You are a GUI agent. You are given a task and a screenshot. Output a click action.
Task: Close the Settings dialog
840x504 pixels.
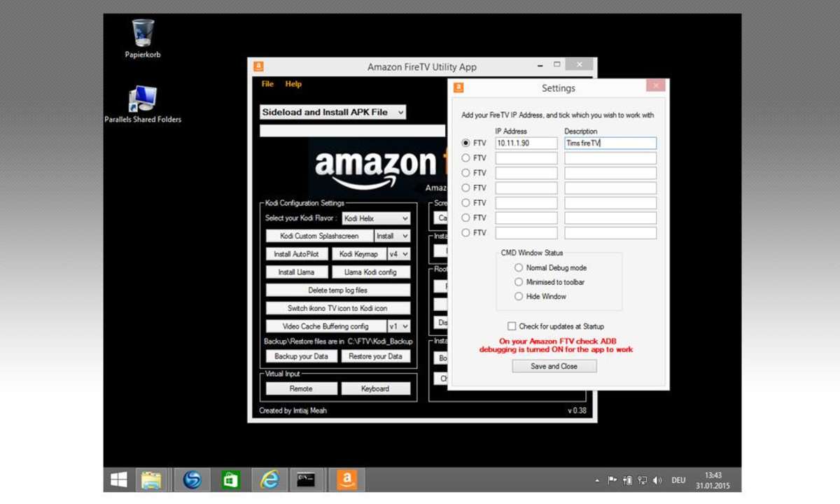[x=655, y=86]
